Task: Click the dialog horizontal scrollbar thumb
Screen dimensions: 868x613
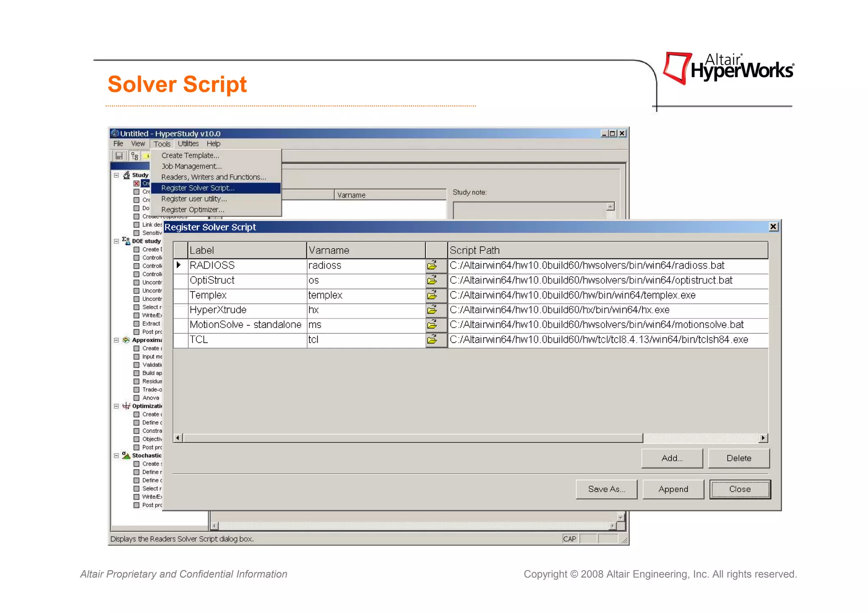Action: tap(413, 438)
